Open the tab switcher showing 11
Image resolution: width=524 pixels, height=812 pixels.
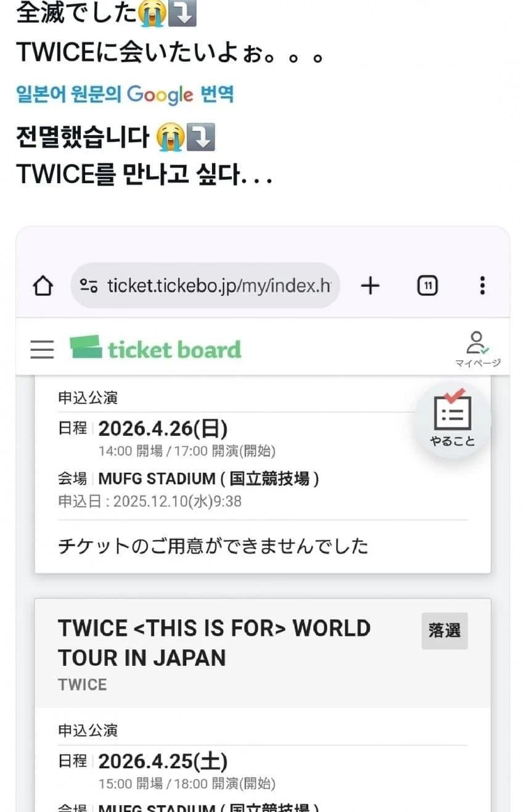(x=427, y=285)
